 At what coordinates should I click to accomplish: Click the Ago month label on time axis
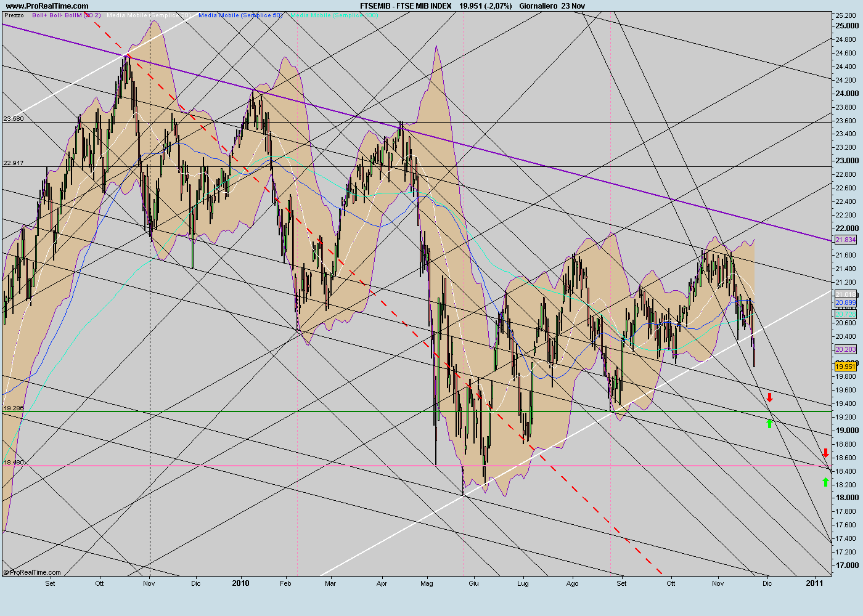(x=573, y=583)
